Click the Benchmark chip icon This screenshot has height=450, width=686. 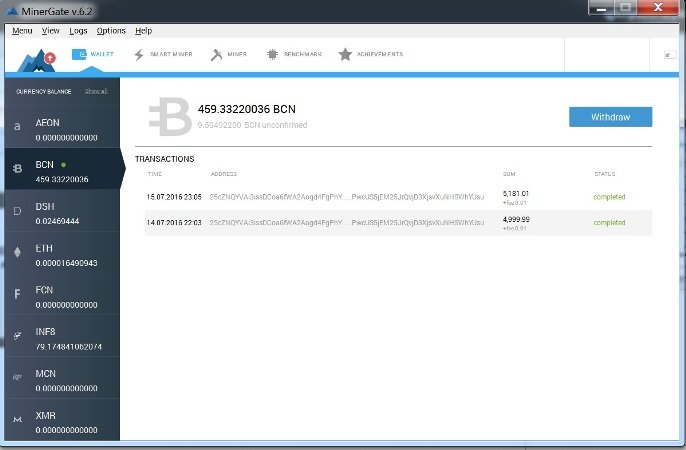click(x=272, y=54)
